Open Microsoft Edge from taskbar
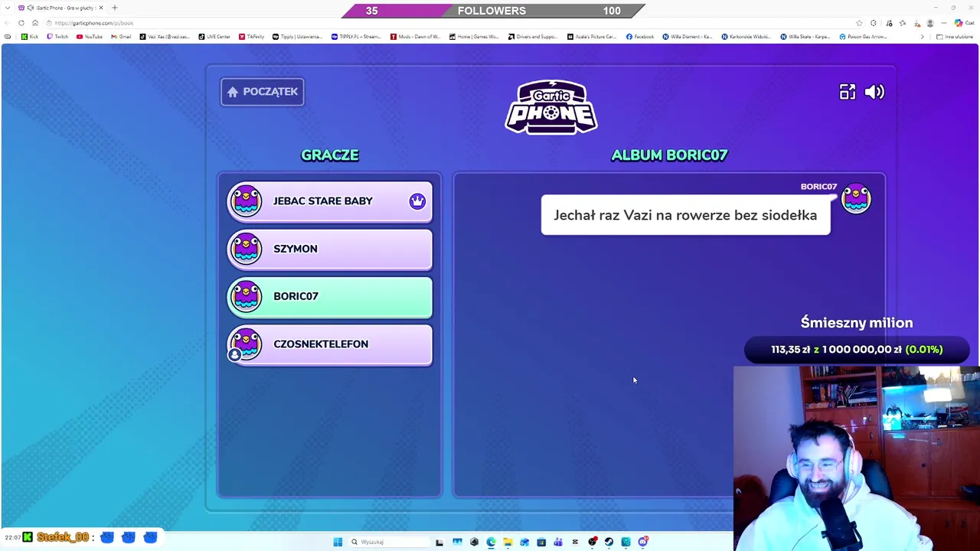 (x=491, y=542)
